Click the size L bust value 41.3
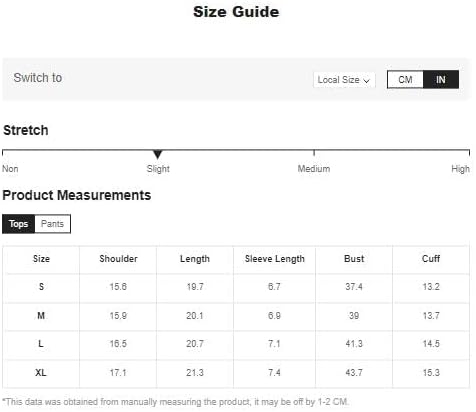The height and width of the screenshot is (412, 476). pos(354,344)
